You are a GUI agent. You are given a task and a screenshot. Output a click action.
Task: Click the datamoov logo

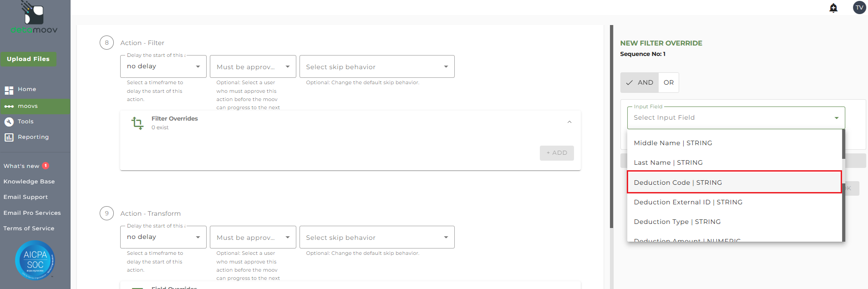(x=34, y=18)
